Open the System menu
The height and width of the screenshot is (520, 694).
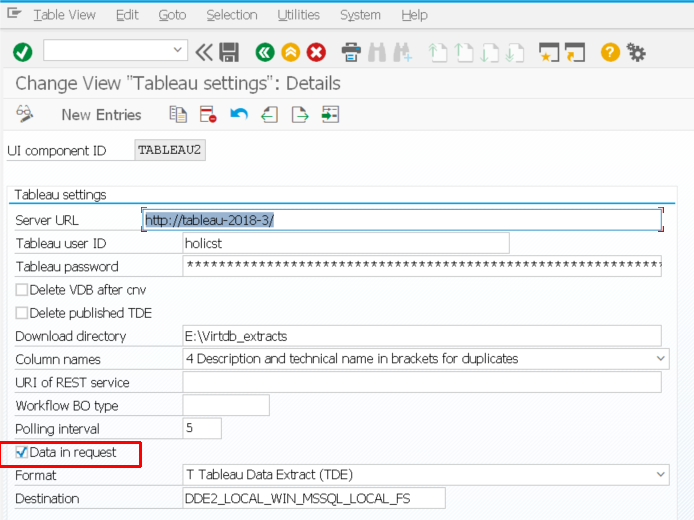click(x=360, y=15)
